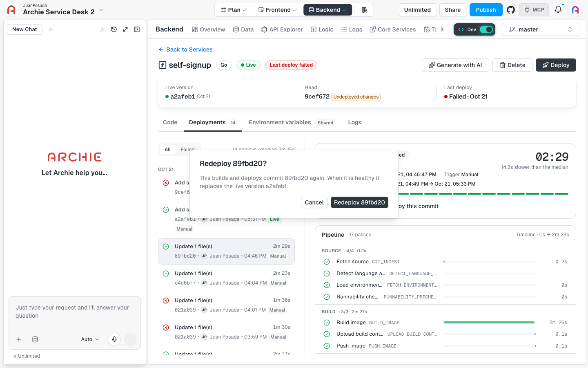The height and width of the screenshot is (368, 588).
Task: Select the Backend mode tab
Action: (327, 10)
